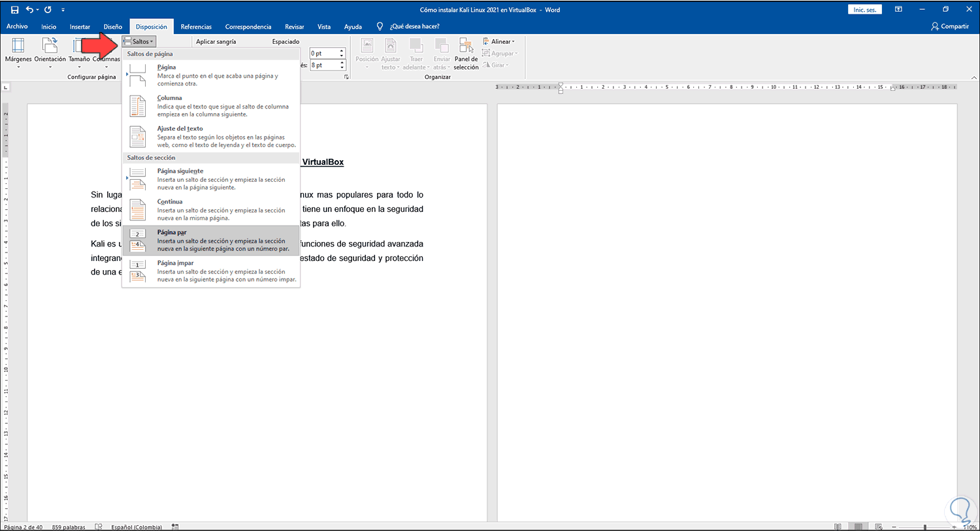The width and height of the screenshot is (980, 531).
Task: Click the Inic. ses. sign-in button
Action: [865, 10]
